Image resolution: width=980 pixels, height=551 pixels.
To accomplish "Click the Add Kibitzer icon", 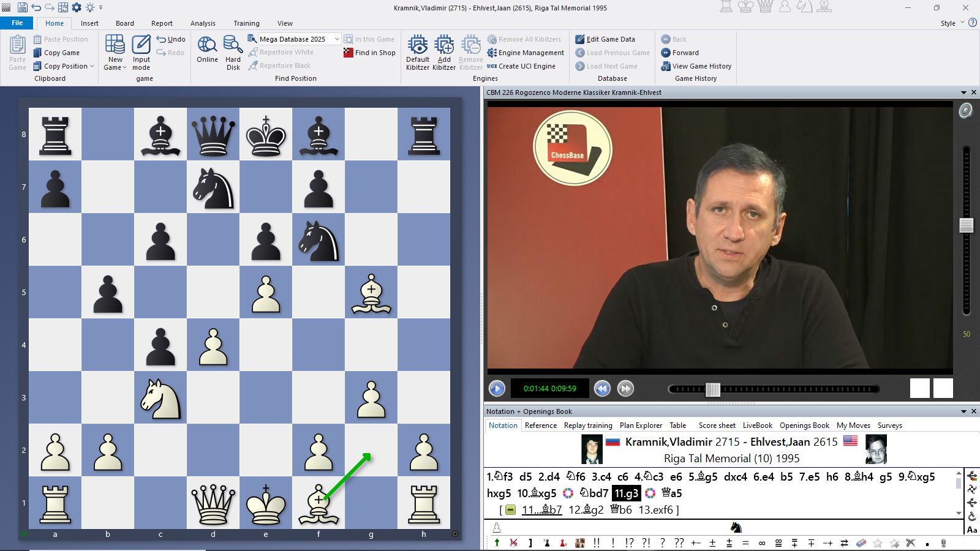I will pos(444,46).
